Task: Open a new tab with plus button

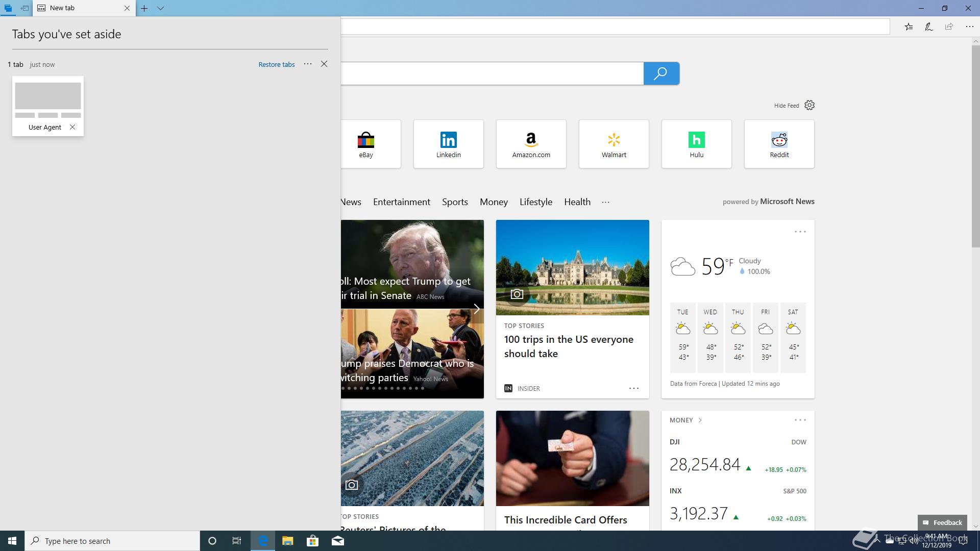Action: tap(144, 8)
